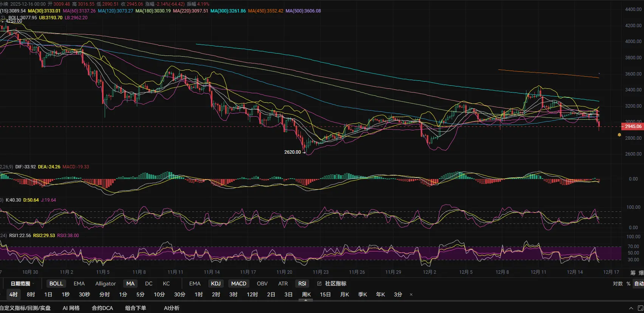Toggle the BOLL indicator off

[56, 284]
